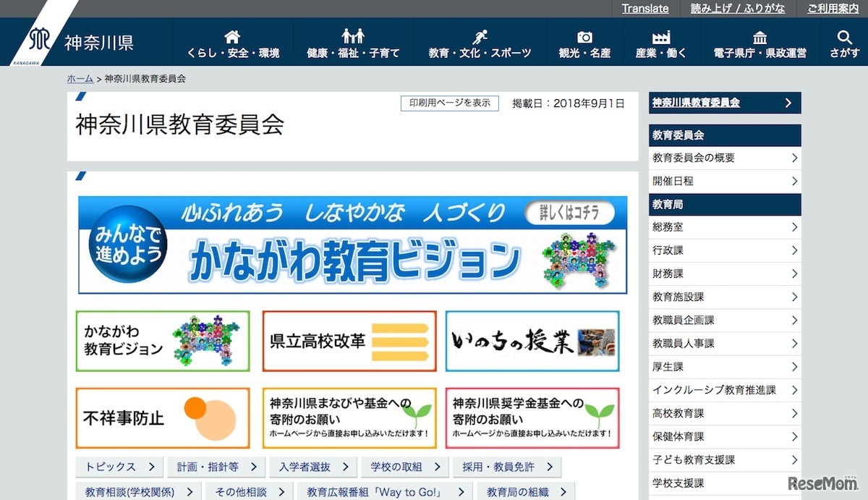Click the 印刷用ページを表示 button

449,103
